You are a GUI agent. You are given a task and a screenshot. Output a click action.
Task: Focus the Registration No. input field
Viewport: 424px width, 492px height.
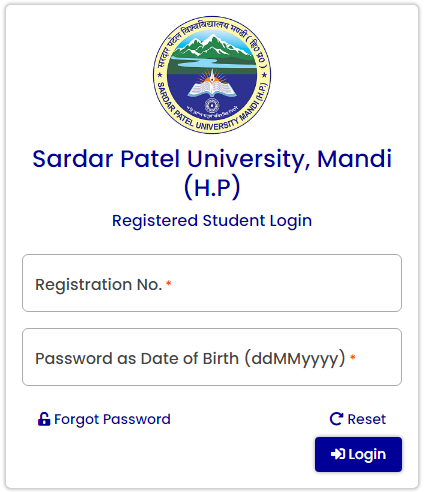[x=212, y=283]
